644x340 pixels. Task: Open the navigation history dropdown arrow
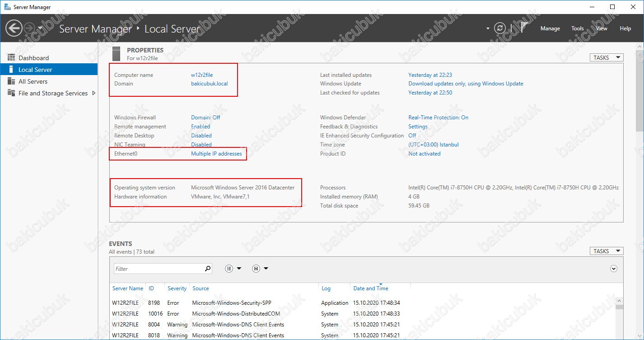click(x=40, y=28)
